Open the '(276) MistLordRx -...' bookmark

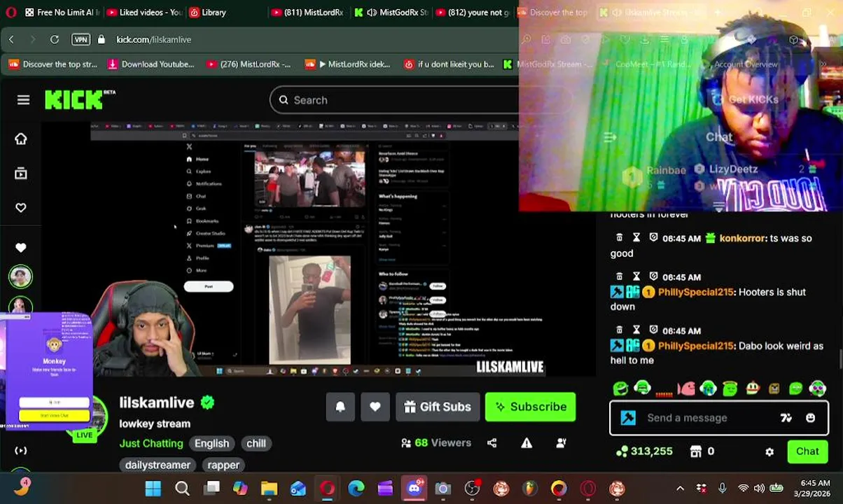249,64
